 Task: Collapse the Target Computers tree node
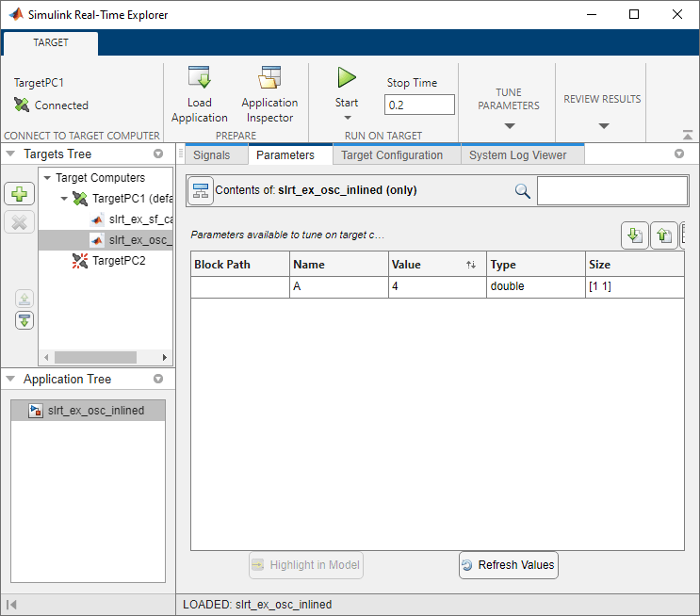(47, 178)
